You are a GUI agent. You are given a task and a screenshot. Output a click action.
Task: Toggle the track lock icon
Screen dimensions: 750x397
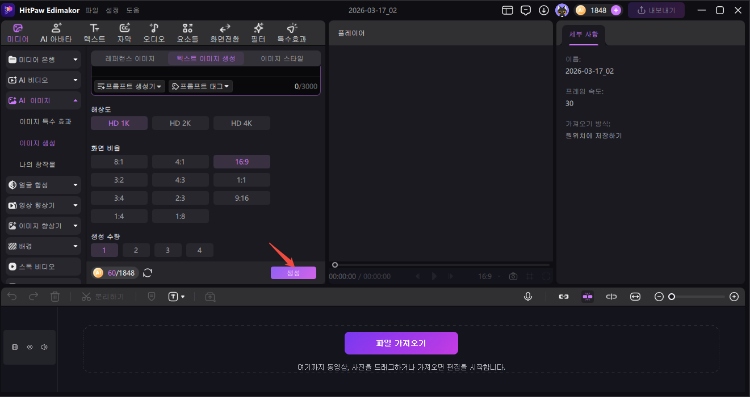[x=15, y=347]
